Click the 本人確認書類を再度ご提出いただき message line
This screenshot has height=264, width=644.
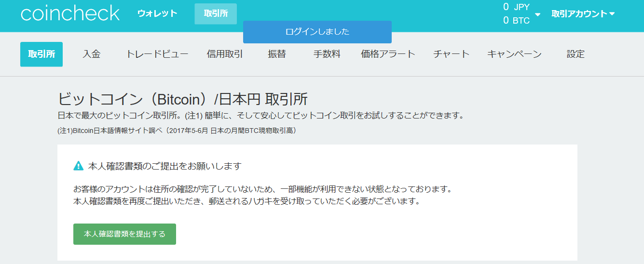click(x=247, y=201)
